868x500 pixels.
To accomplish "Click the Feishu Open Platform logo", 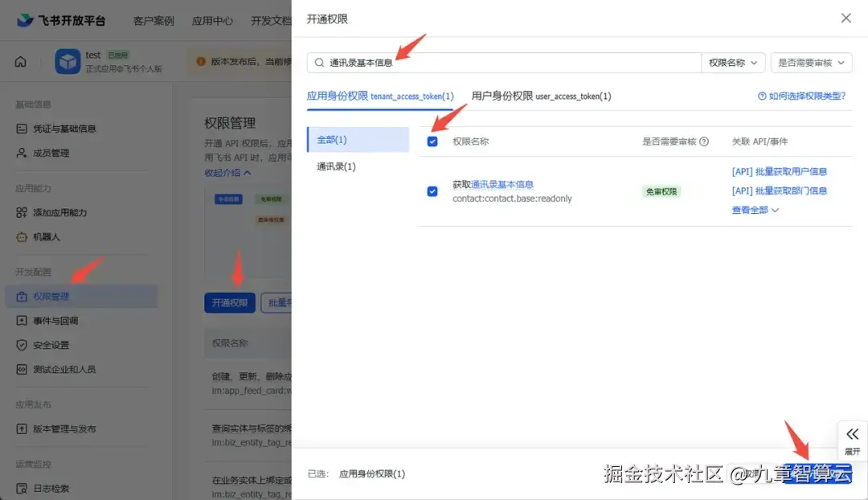I will click(61, 20).
